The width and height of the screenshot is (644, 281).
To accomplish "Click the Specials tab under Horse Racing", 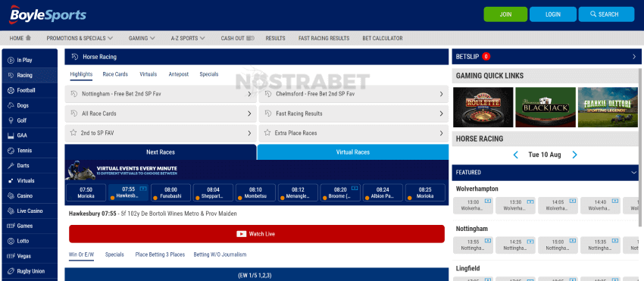I will point(209,74).
